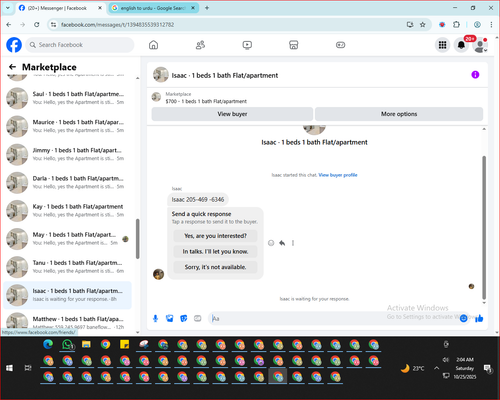Click the address bar URL
The width and height of the screenshot is (500, 400).
click(117, 25)
